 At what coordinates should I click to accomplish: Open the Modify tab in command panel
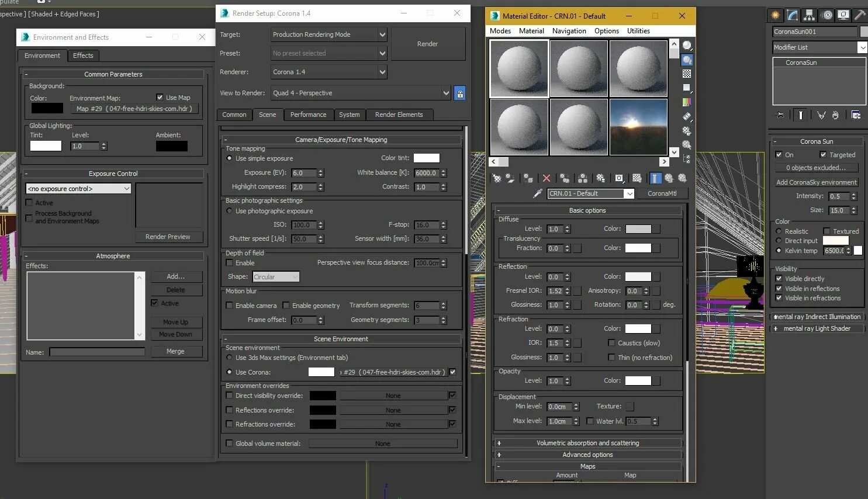pyautogui.click(x=792, y=15)
